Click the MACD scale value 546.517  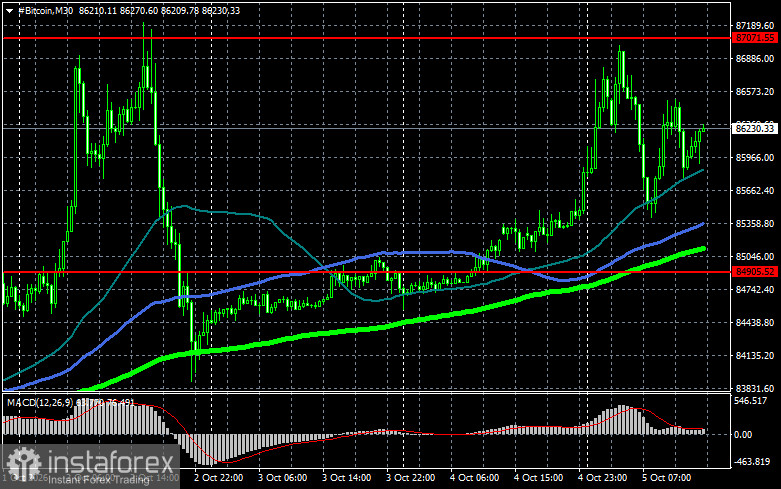[751, 401]
